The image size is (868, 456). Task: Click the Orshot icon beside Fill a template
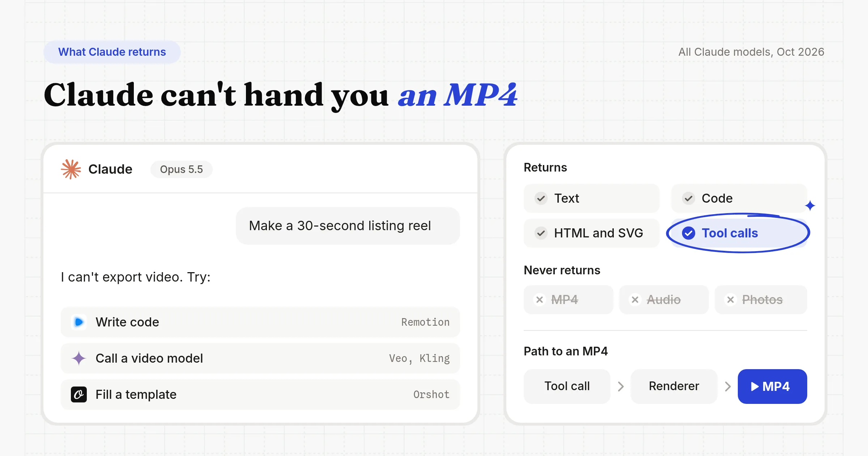[79, 394]
